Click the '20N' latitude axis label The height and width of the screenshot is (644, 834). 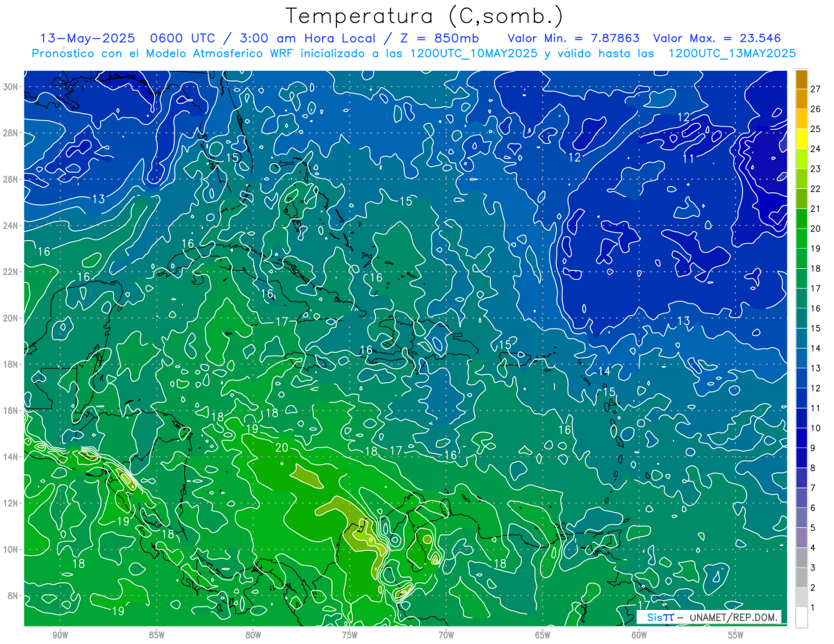(11, 318)
